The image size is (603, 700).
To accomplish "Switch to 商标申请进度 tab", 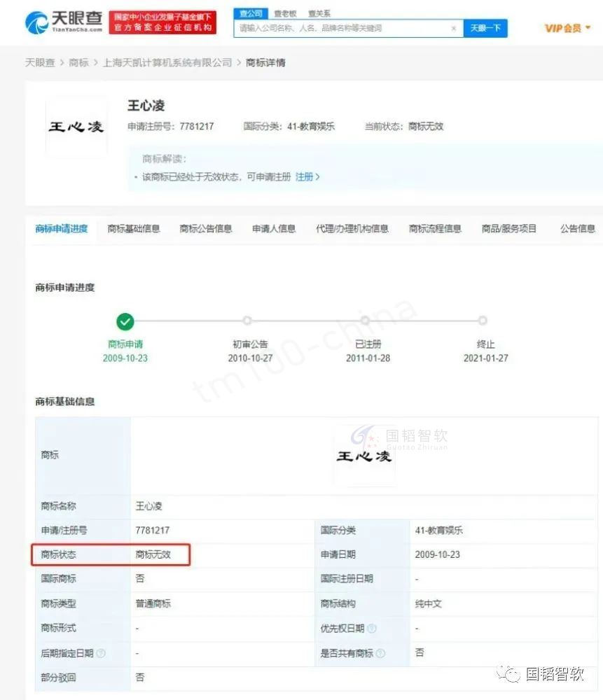I will [62, 229].
